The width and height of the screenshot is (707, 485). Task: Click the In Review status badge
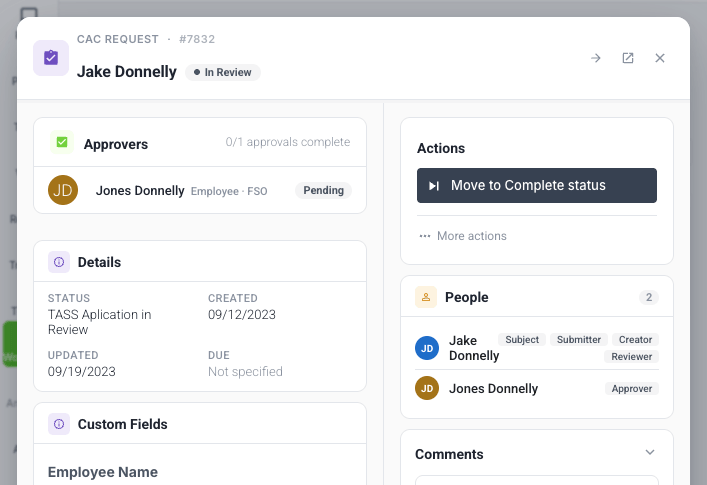[223, 72]
